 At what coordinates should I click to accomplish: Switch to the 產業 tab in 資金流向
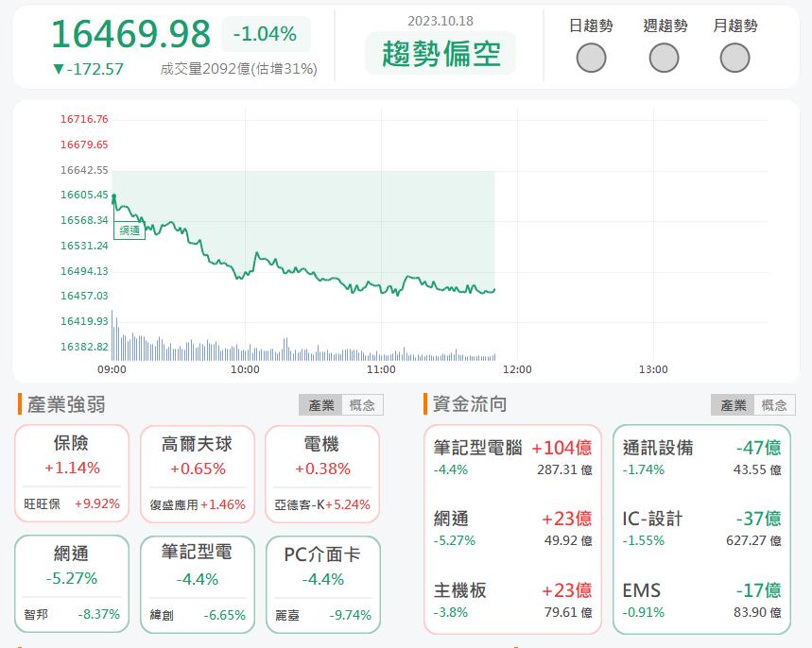(x=736, y=404)
